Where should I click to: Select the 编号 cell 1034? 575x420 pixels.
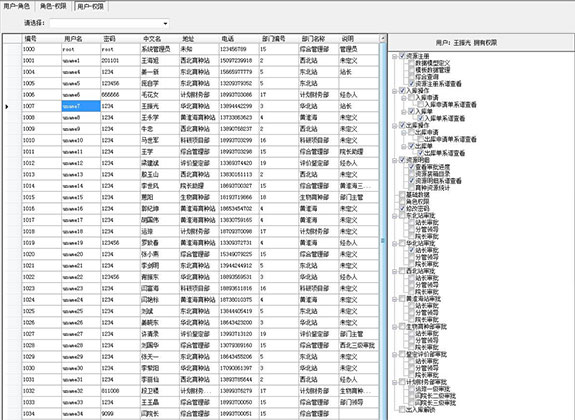pos(41,414)
